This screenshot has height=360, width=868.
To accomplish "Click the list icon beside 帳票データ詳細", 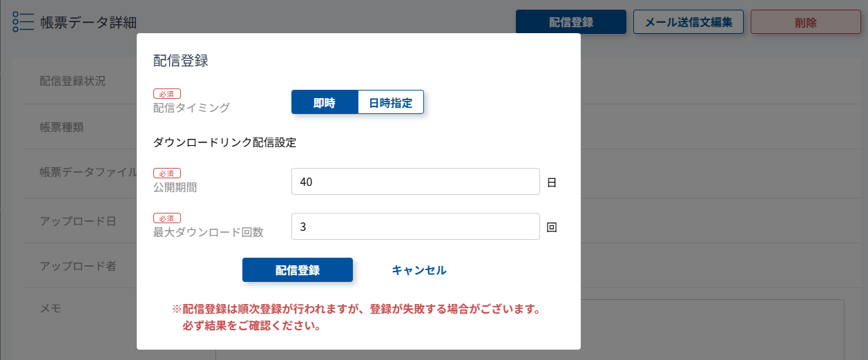I will coord(23,21).
